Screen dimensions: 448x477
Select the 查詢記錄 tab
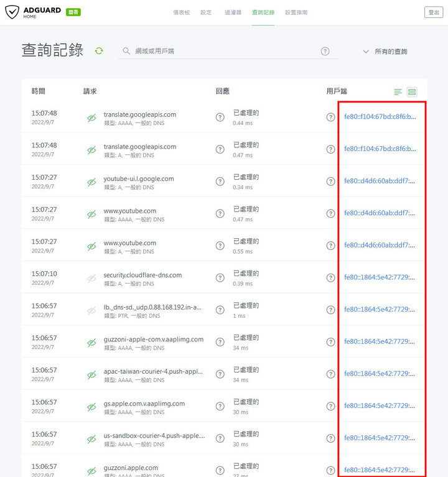pyautogui.click(x=263, y=12)
